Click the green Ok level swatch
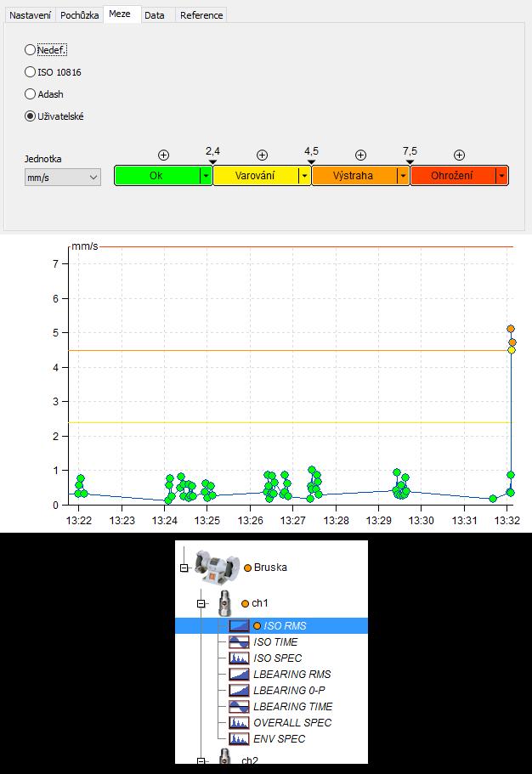The height and width of the screenshot is (774, 532). click(156, 175)
